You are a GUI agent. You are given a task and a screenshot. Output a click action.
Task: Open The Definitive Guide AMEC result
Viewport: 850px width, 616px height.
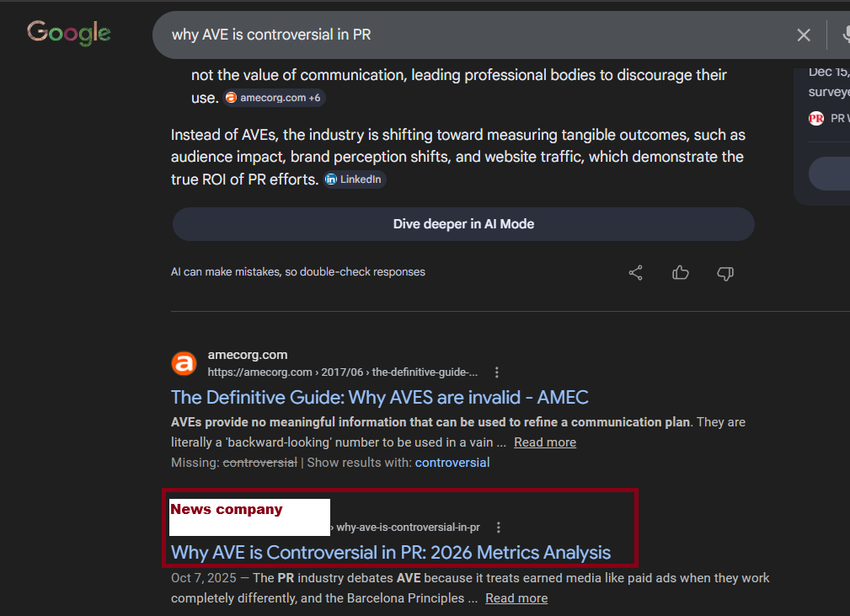[x=379, y=398]
